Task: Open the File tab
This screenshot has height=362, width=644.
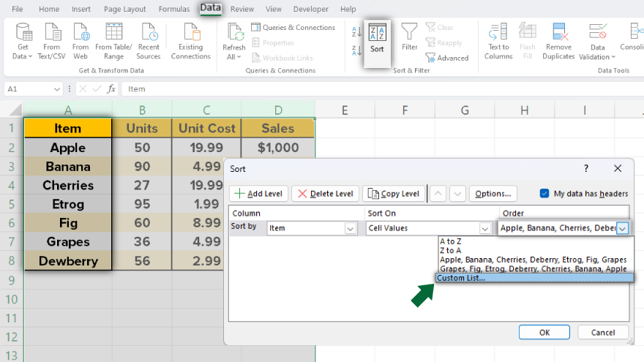Action: pos(18,9)
